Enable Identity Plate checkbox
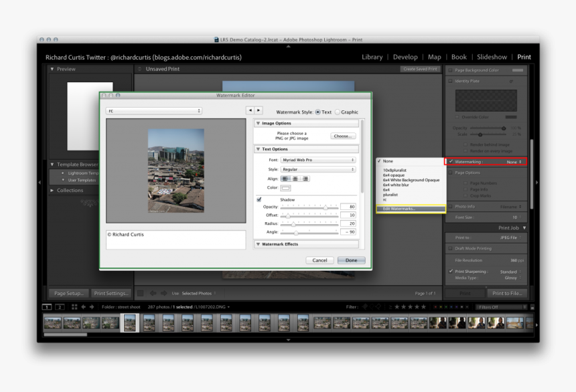This screenshot has height=392, width=576. [x=450, y=81]
